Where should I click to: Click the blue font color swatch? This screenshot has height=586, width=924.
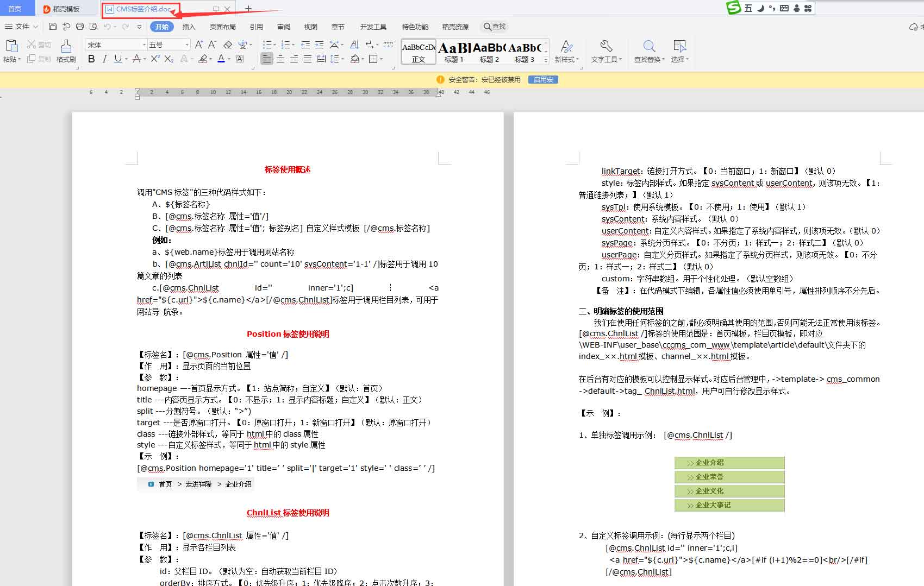(221, 59)
